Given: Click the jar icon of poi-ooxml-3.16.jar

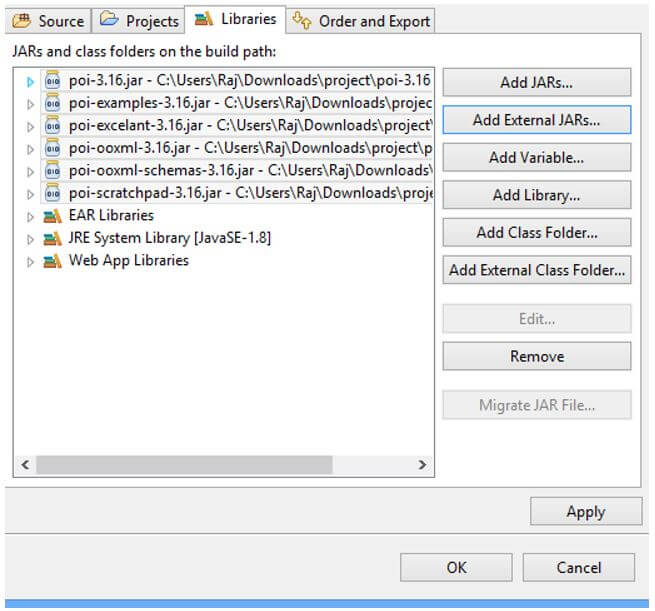Looking at the screenshot, I should point(53,148).
